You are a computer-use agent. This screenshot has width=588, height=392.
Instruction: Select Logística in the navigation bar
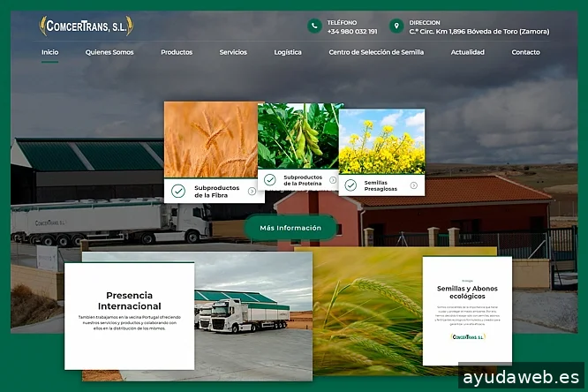click(x=288, y=52)
